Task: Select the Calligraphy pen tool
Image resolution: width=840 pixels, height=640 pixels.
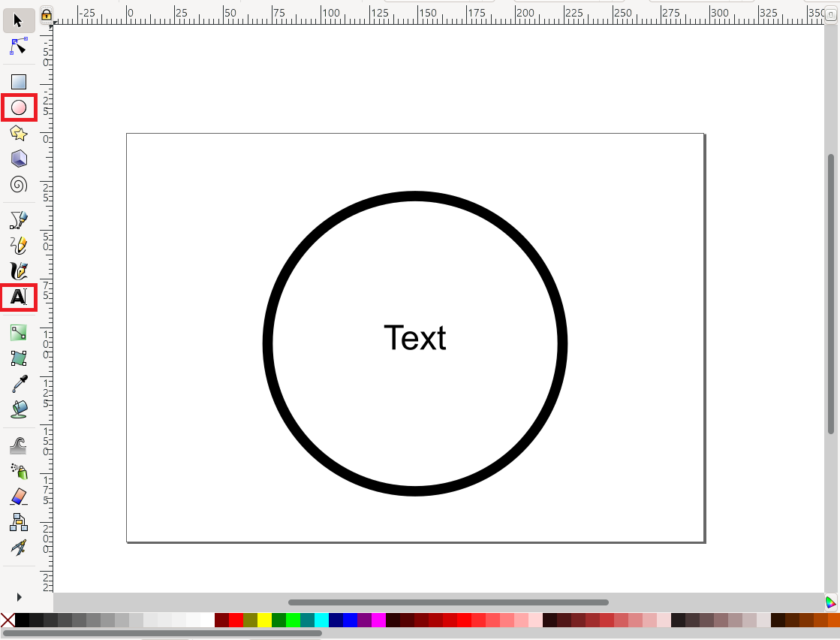Action: (x=18, y=271)
